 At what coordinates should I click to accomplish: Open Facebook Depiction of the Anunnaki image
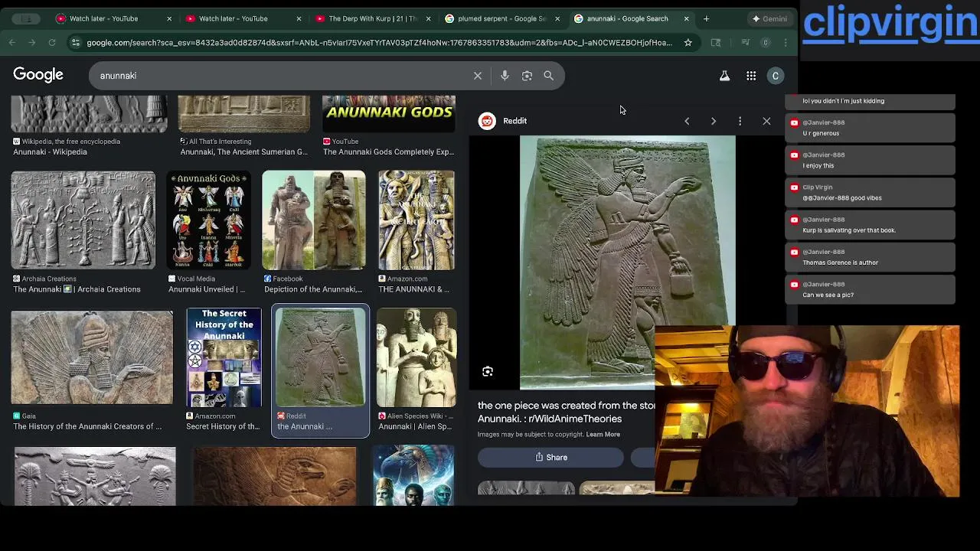pyautogui.click(x=314, y=220)
